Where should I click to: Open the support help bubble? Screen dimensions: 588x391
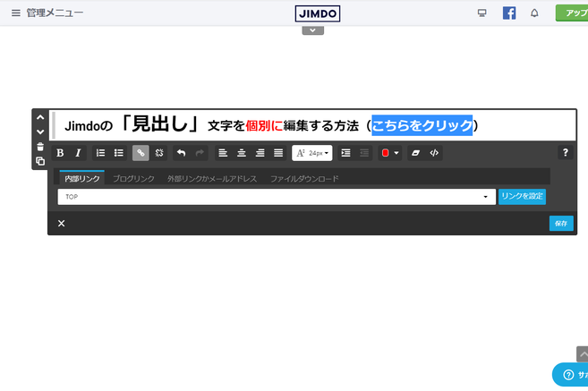[x=571, y=375]
